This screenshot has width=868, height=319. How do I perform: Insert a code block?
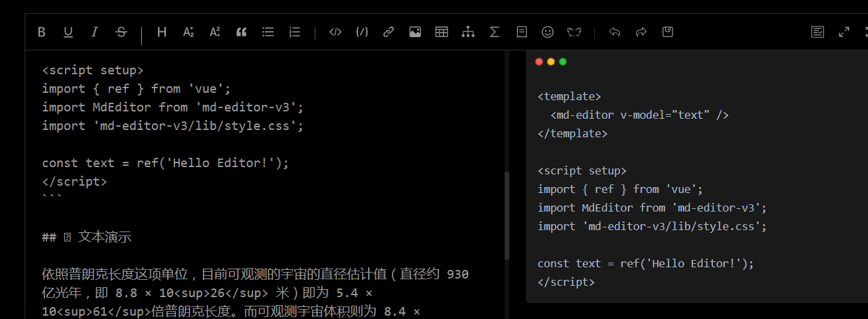362,32
